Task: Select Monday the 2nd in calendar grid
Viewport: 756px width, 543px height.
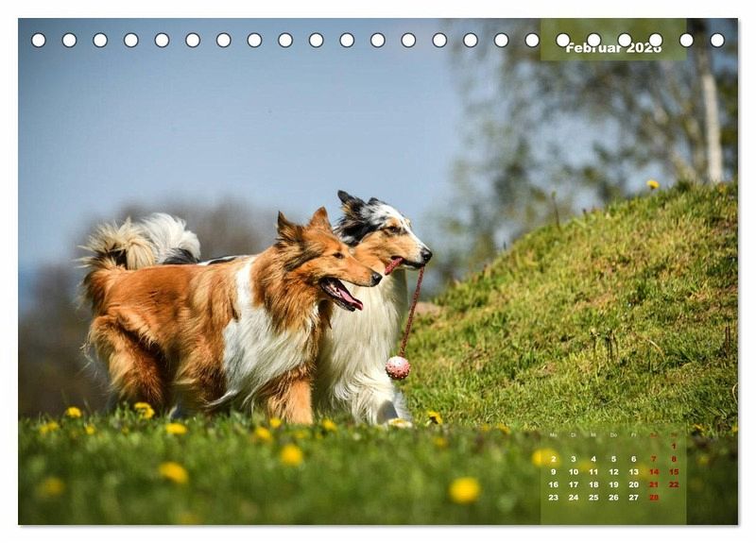Action: 553,459
